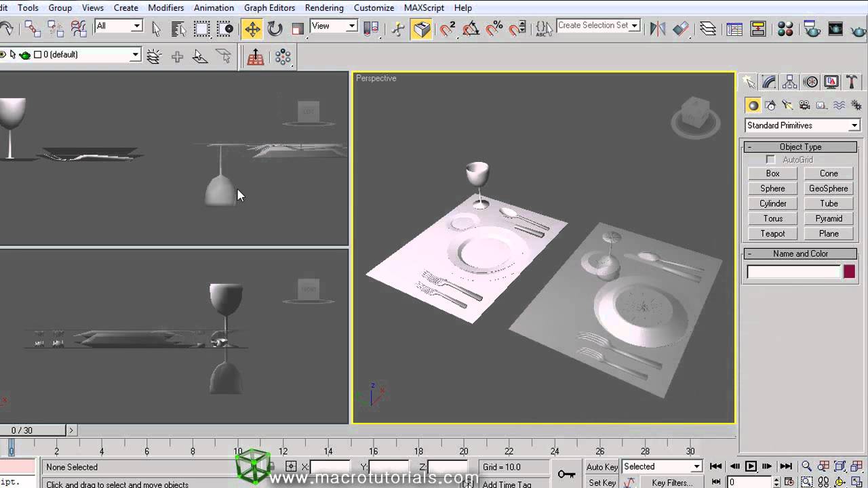Select the Space Warps create category

[x=840, y=105]
